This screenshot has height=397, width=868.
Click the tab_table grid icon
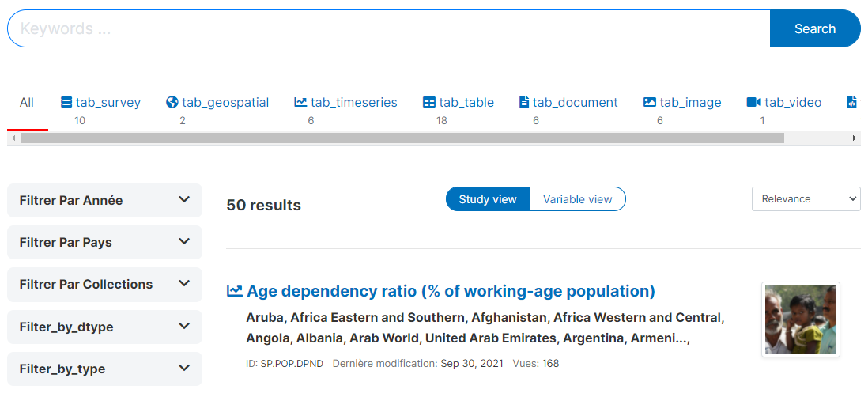click(x=429, y=103)
